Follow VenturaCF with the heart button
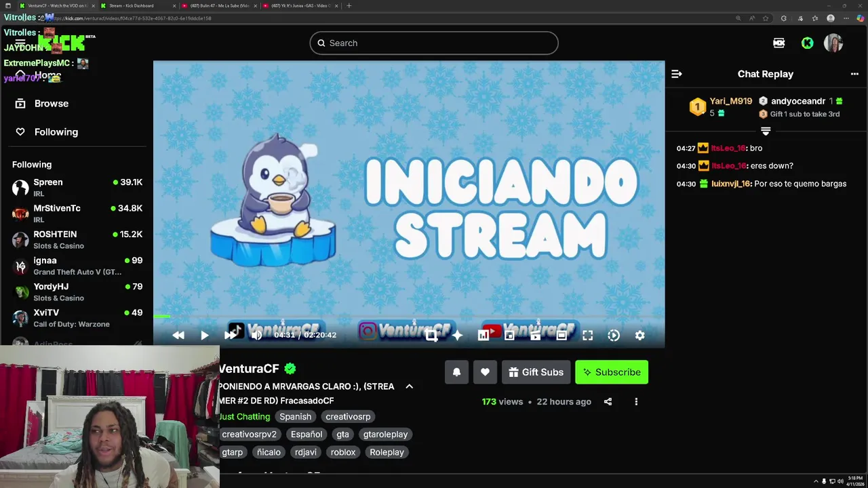The image size is (868, 488). click(485, 372)
